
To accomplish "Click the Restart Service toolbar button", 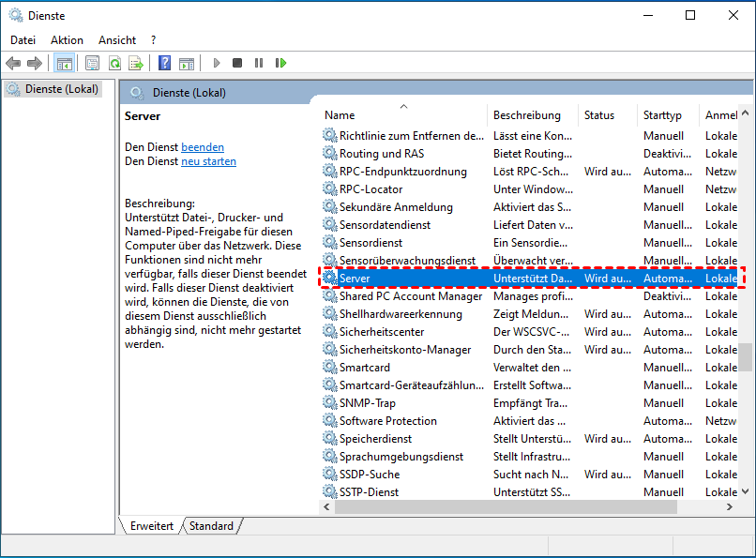I will click(280, 63).
